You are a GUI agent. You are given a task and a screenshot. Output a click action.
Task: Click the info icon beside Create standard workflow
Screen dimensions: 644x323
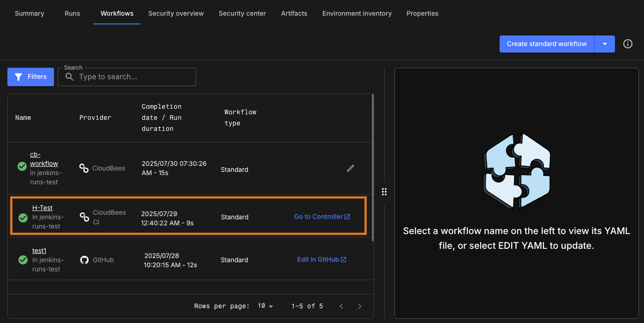(x=627, y=44)
